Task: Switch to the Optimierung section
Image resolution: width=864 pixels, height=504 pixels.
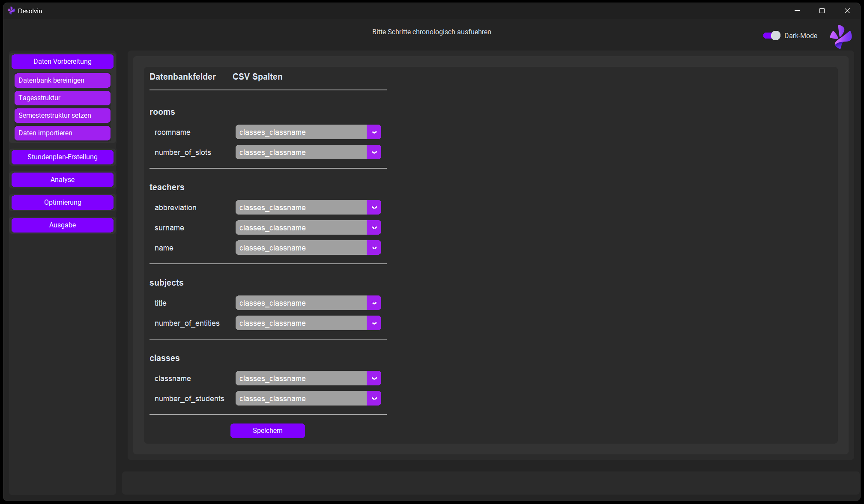Action: click(63, 202)
